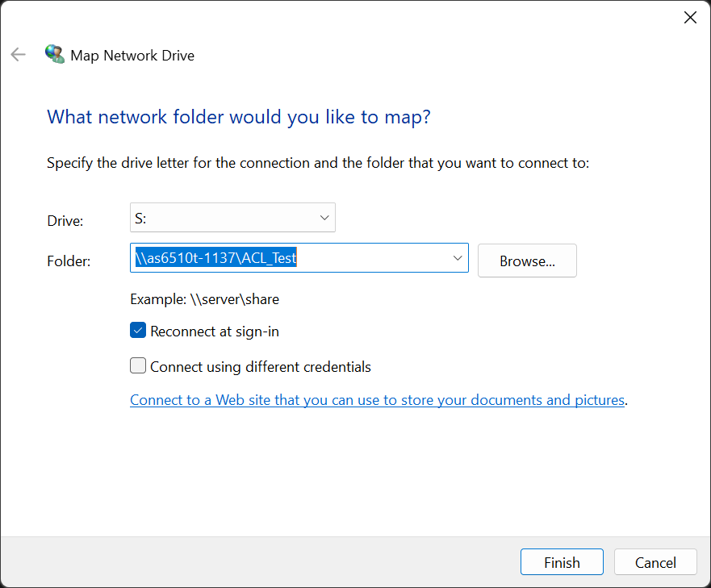Click inside the Folder path text field

291,258
